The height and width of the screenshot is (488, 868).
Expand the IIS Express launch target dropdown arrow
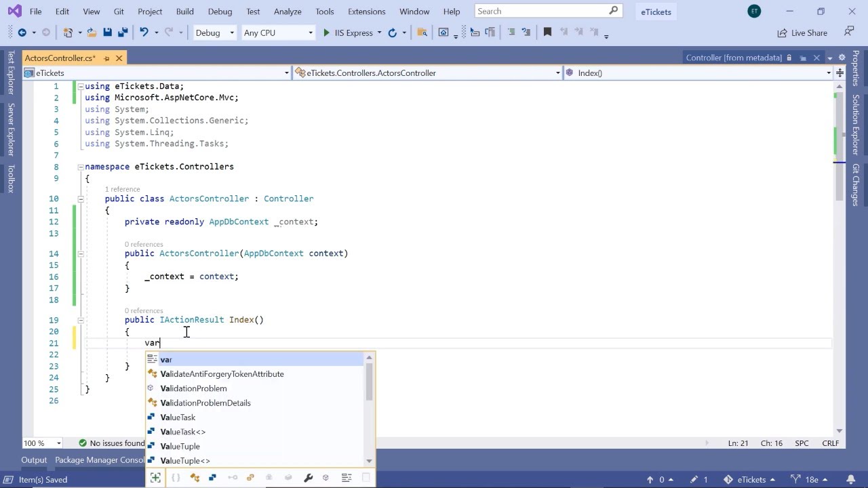tap(379, 33)
